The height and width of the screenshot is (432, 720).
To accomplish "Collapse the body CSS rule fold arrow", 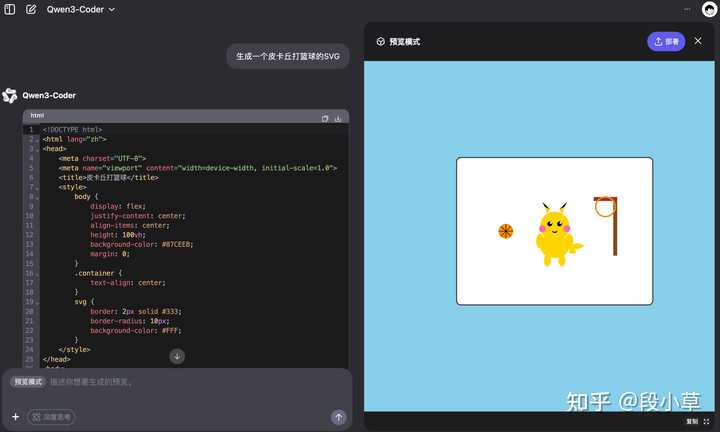I will click(x=38, y=196).
